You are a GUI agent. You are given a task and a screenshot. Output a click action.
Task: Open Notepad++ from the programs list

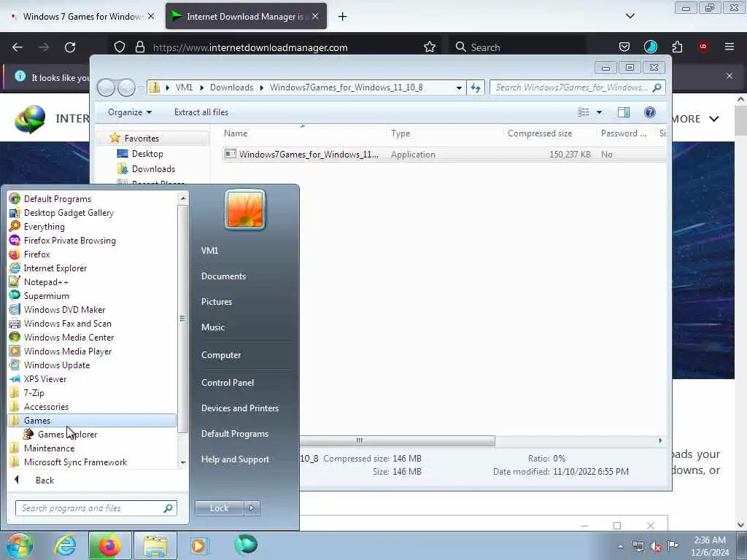(46, 282)
